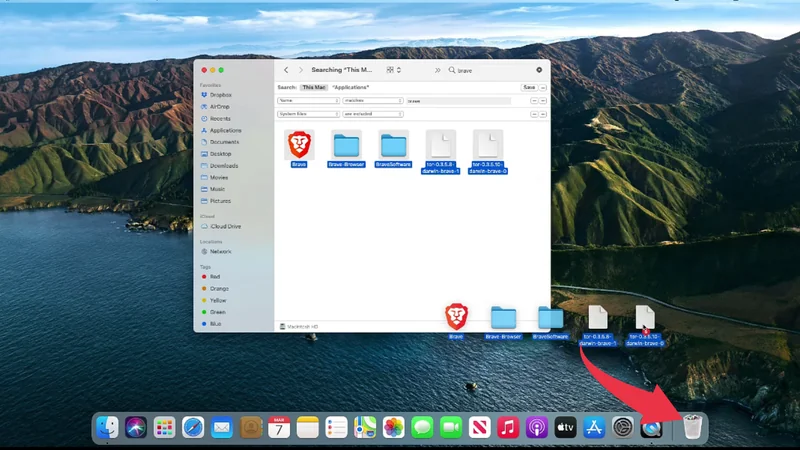Click the Save search button
800x450 pixels.
coord(529,88)
